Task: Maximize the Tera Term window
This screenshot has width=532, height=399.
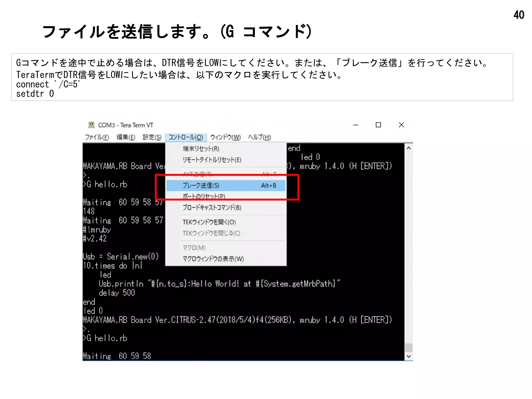Action: [x=378, y=125]
